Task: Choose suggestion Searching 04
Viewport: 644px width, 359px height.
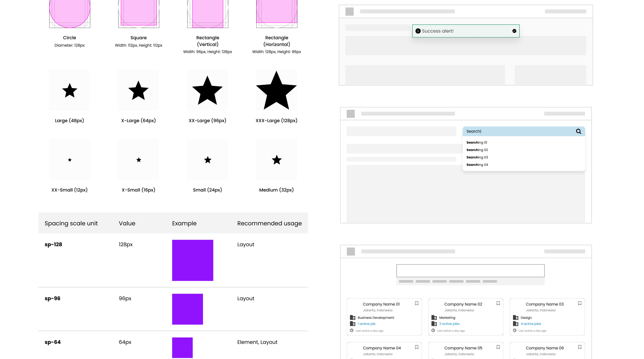Action: 477,165
